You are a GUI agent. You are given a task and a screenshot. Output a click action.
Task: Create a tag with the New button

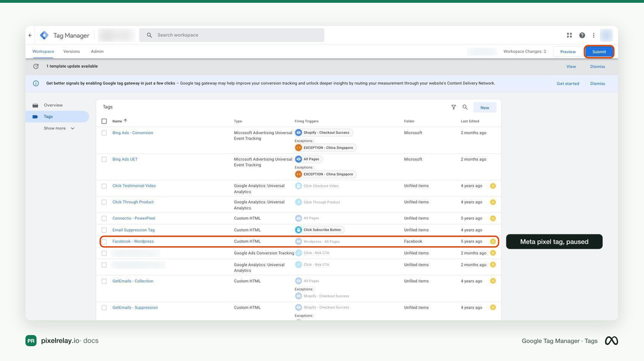[485, 107]
